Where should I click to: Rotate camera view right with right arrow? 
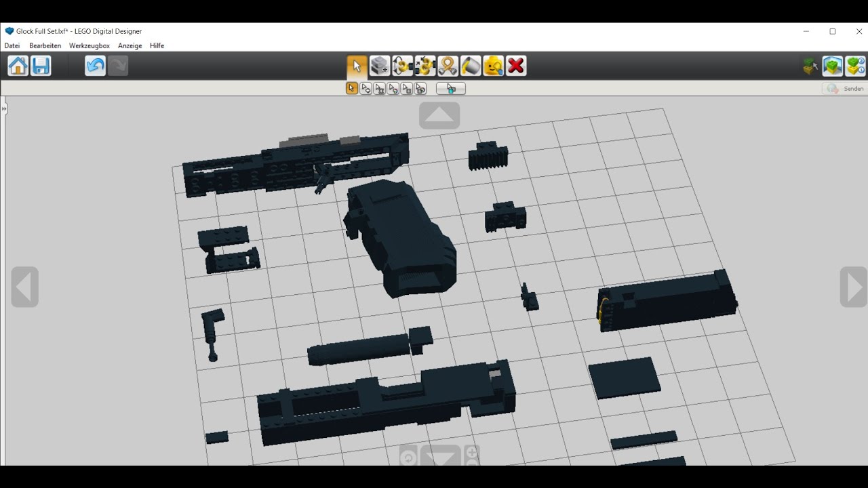point(854,287)
